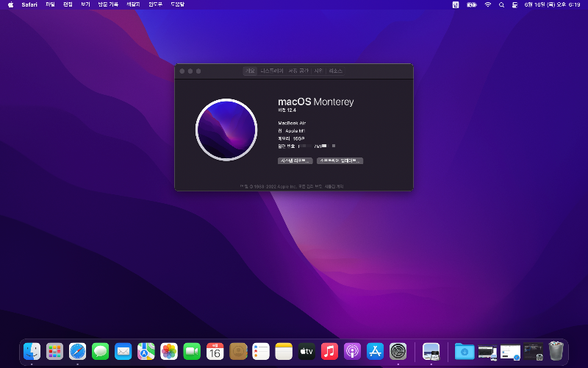Open the 책갈피 (Bookmarks) menu
Image resolution: width=588 pixels, height=368 pixels.
click(133, 4)
